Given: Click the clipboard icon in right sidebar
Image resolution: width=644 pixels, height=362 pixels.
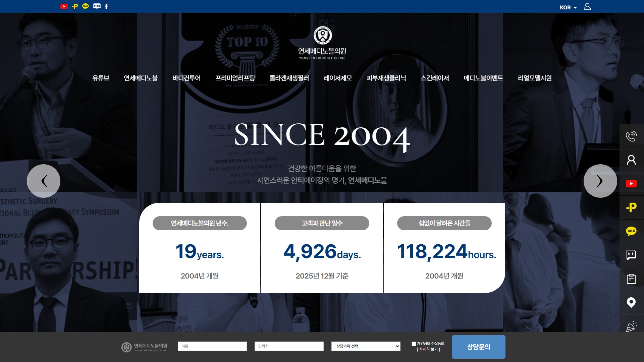Looking at the screenshot, I should click(631, 279).
